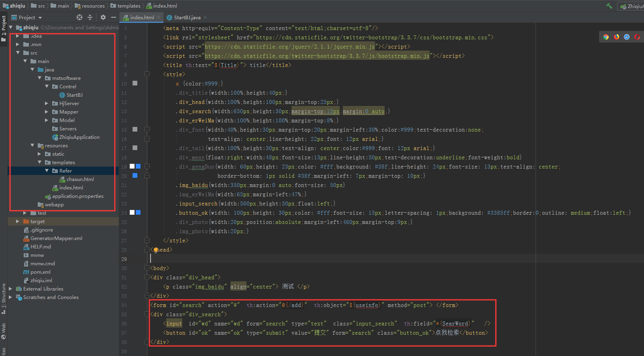The image size is (644, 356).
Task: Click the Build project hammer icon
Action: tap(609, 6)
